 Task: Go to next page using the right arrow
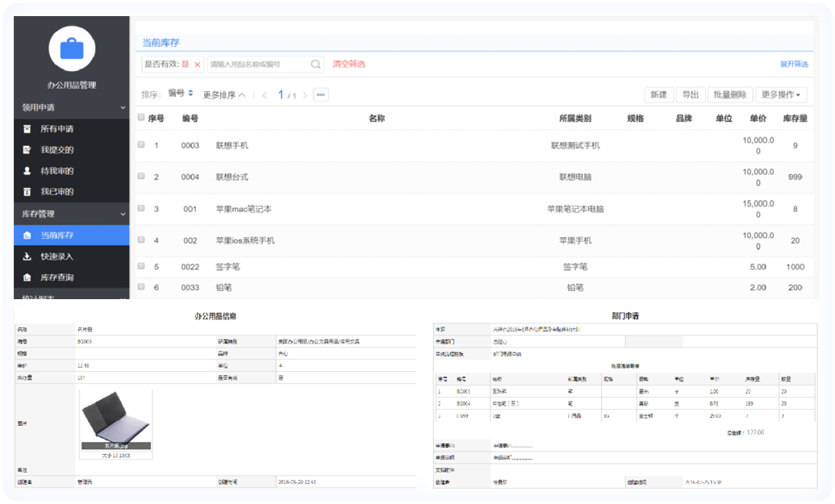[x=305, y=95]
